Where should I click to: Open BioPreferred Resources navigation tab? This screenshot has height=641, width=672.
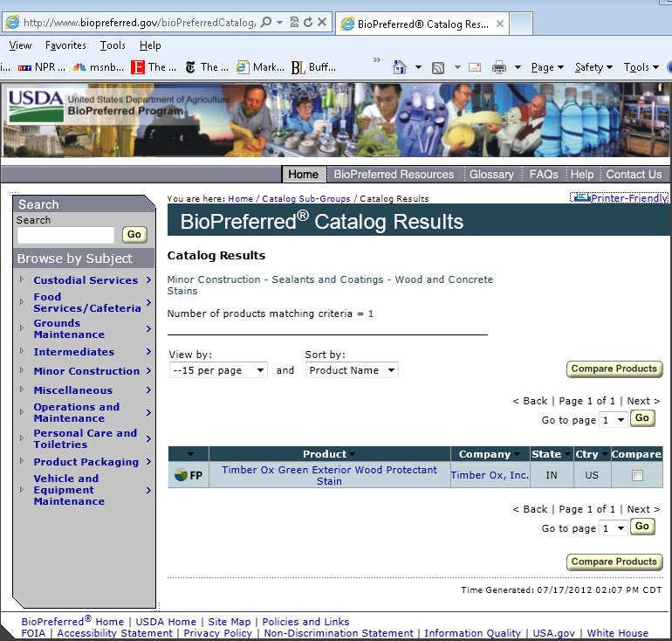394,174
